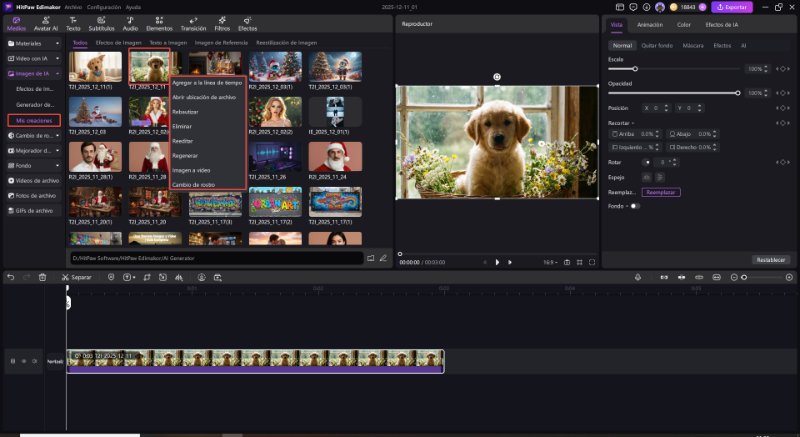Open the Transición panel

(x=193, y=23)
